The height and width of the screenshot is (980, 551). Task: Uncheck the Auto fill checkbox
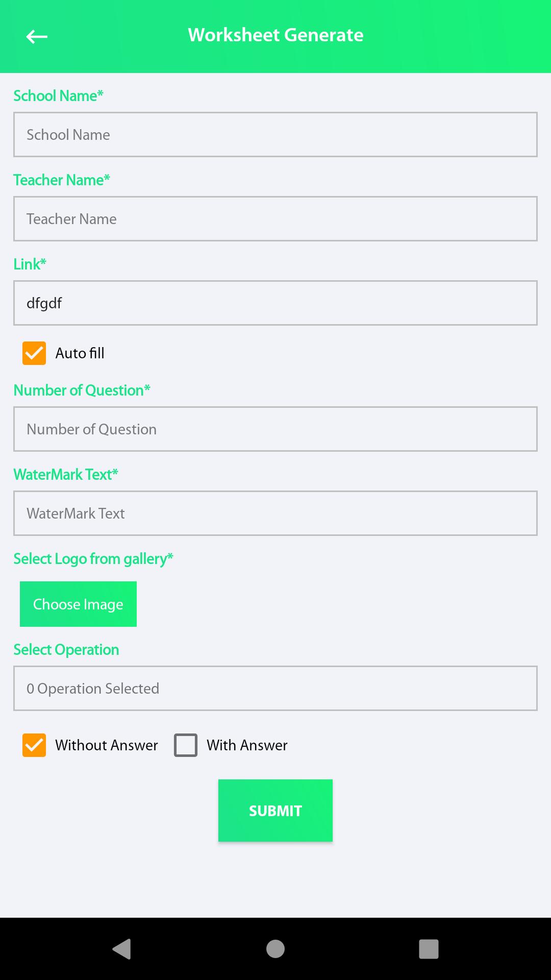click(34, 353)
